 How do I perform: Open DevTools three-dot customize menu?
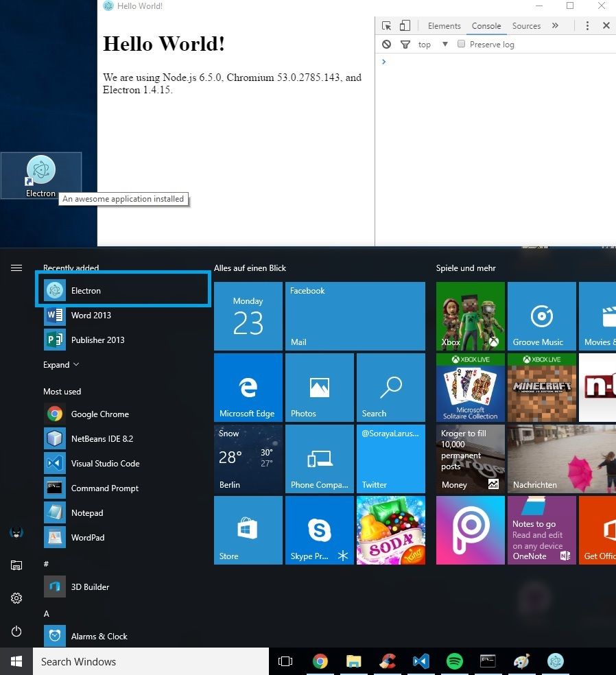(587, 26)
